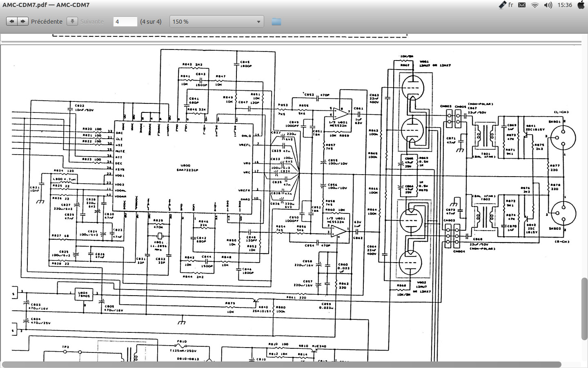Click the Précédente page label

click(47, 22)
